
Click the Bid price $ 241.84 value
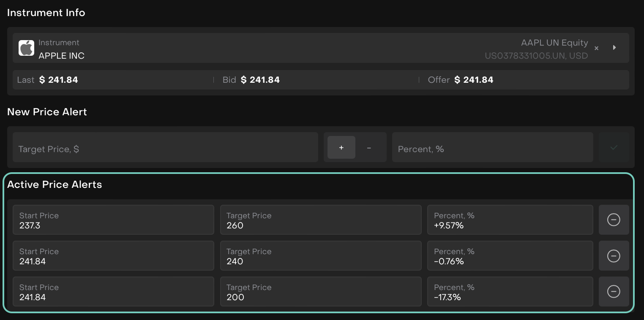(260, 80)
